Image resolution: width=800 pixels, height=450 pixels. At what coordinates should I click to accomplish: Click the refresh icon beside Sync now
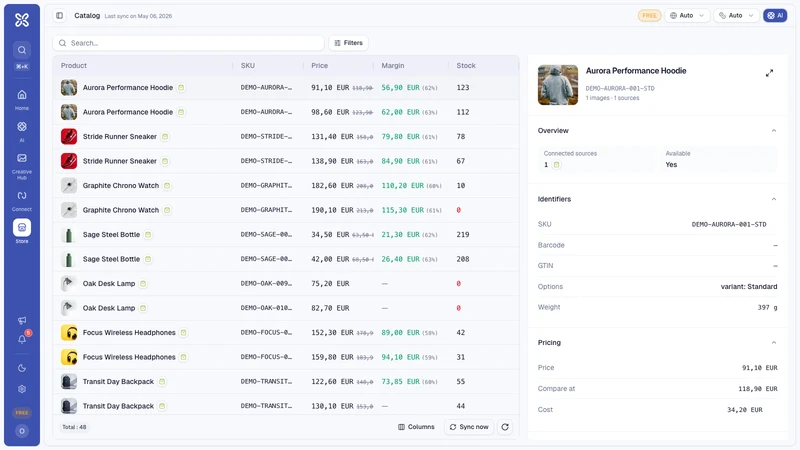pyautogui.click(x=505, y=427)
